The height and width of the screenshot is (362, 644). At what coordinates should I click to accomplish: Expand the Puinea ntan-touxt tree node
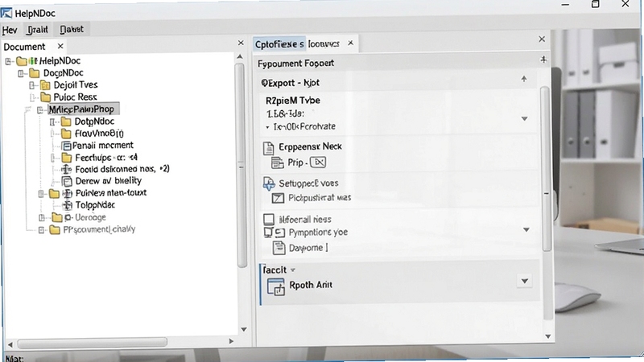tap(41, 194)
